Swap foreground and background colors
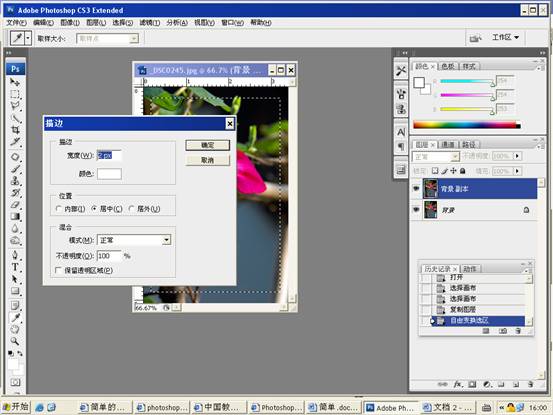This screenshot has width=553, height=415. coord(20,353)
